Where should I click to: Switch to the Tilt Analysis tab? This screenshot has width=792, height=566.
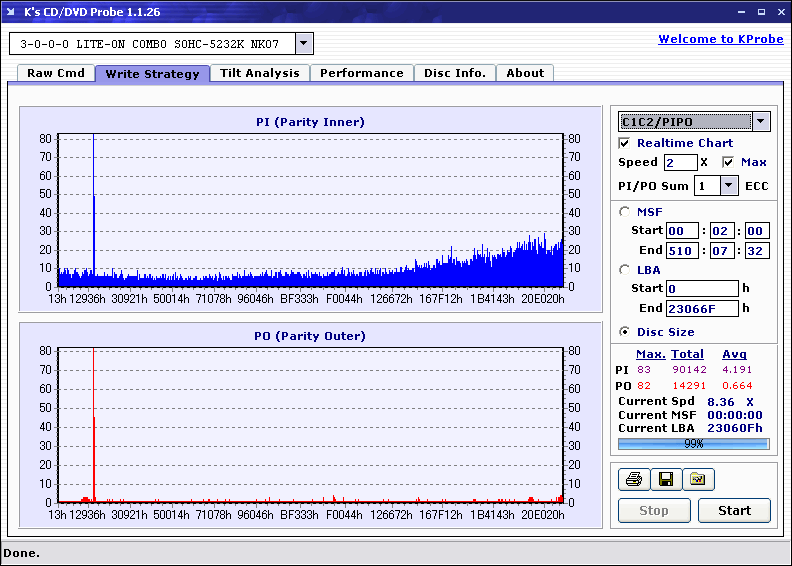click(259, 73)
